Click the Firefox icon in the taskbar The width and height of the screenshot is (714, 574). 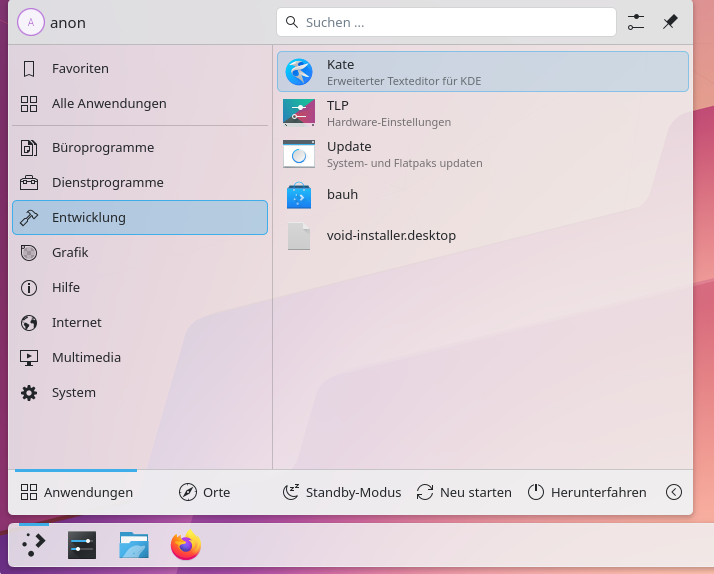(186, 545)
